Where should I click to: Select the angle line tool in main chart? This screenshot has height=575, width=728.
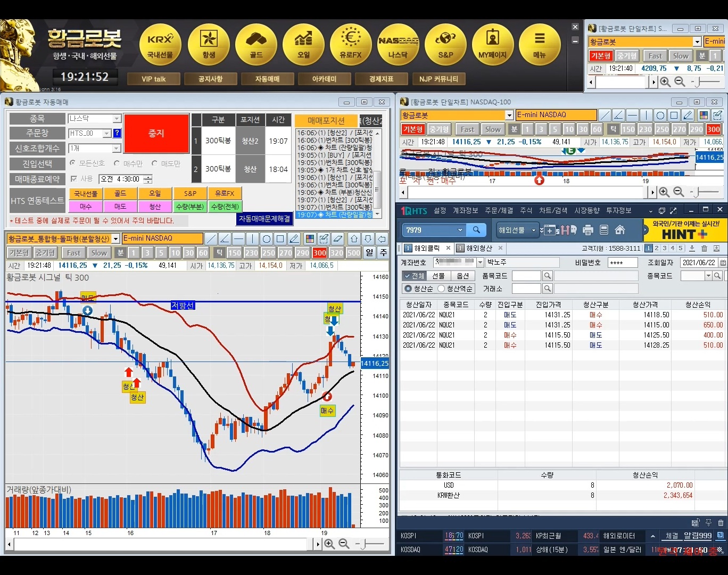click(225, 239)
